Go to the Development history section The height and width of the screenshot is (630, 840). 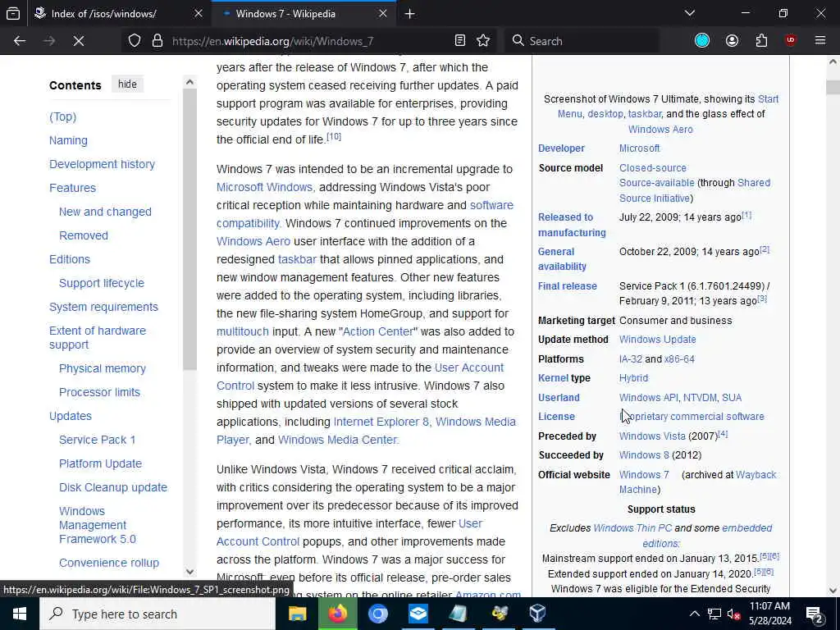coord(102,164)
